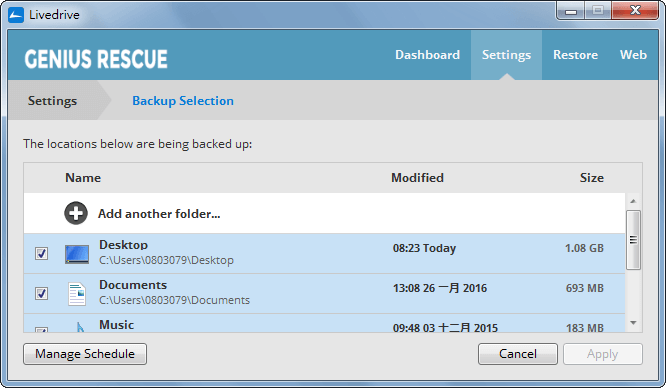666x388 pixels.
Task: Click the scrollbar up arrow
Action: point(633,201)
